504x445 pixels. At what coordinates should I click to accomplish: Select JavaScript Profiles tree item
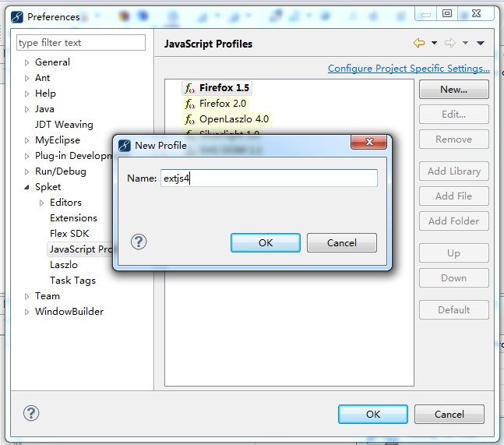tap(80, 249)
